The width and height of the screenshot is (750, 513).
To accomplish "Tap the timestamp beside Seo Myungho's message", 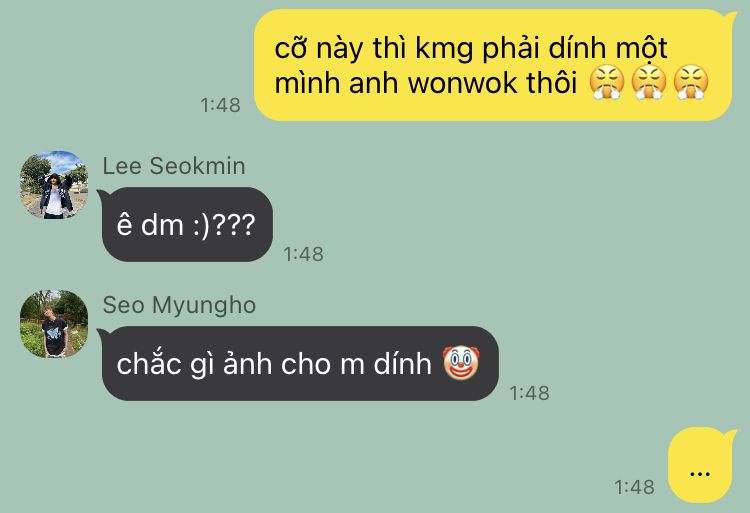I will pos(529,393).
